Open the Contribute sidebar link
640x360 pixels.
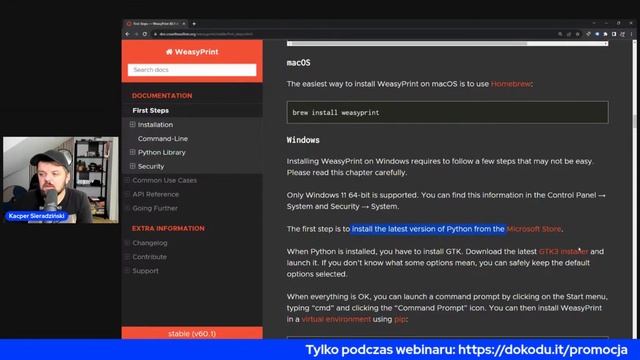click(149, 257)
